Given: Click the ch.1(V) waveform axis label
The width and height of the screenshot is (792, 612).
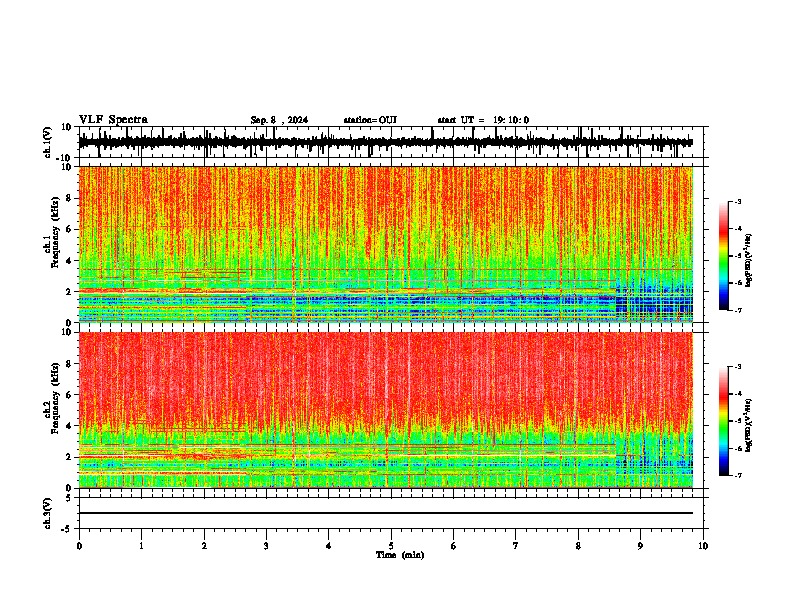Looking at the screenshot, I should pos(48,142).
